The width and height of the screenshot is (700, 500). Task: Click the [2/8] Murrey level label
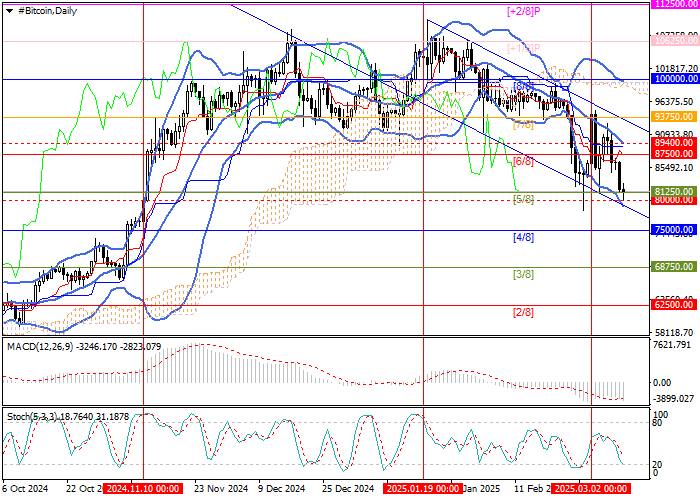(x=522, y=312)
